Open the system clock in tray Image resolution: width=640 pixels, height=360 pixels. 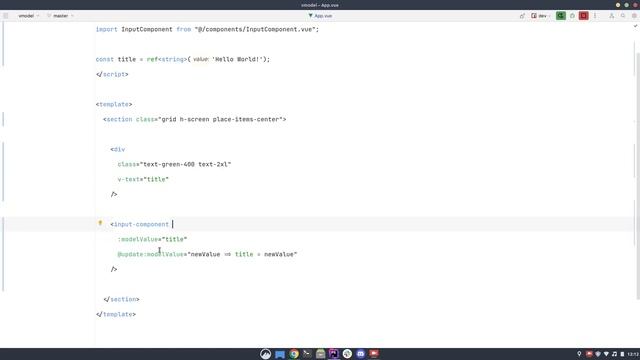click(x=633, y=354)
